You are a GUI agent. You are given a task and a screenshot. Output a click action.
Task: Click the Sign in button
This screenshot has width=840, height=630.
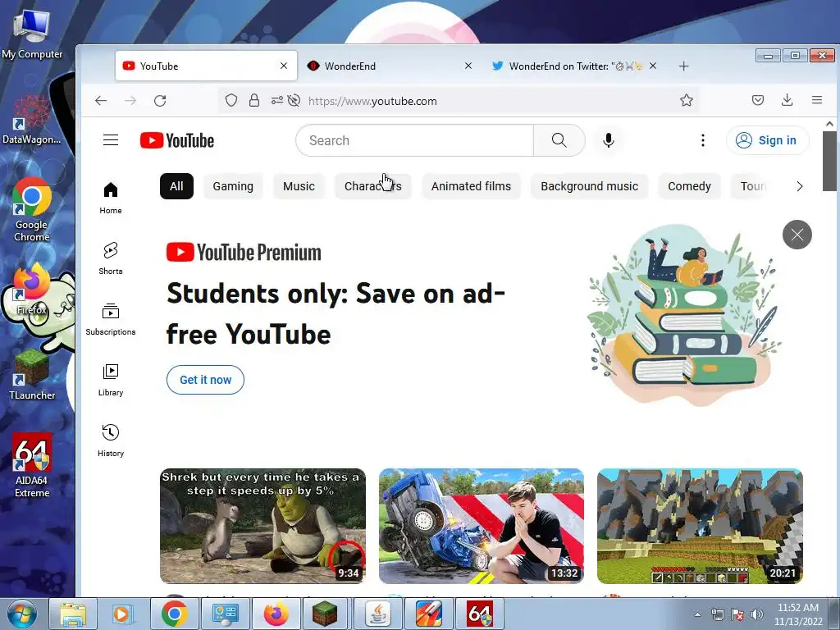(x=767, y=140)
